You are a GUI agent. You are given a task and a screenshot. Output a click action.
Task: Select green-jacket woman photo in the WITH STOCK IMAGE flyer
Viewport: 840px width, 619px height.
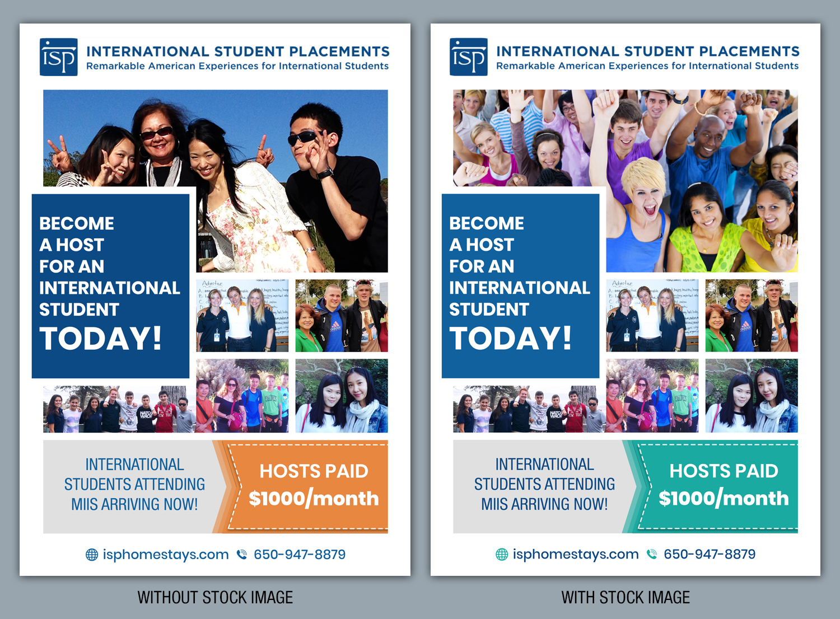752,316
